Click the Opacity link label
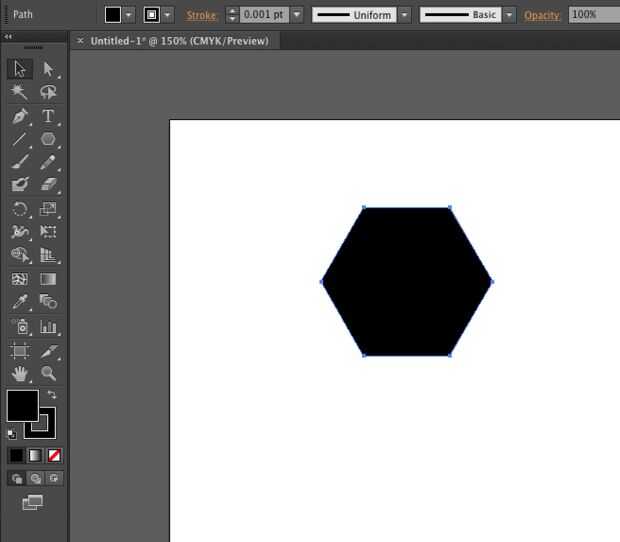The width and height of the screenshot is (620, 542). tap(542, 15)
